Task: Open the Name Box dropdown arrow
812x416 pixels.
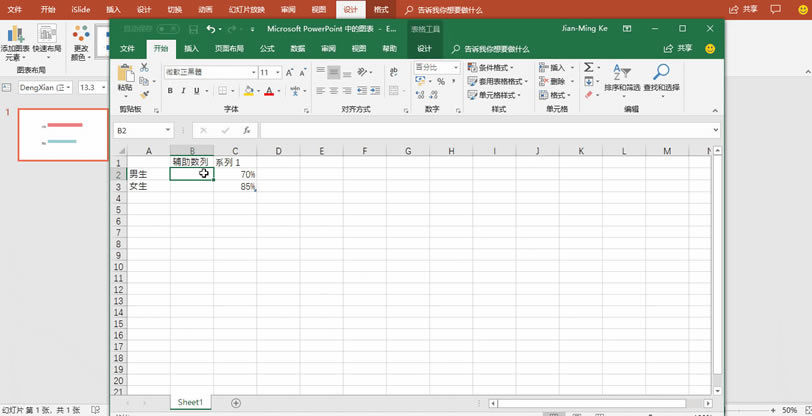Action: [x=168, y=130]
